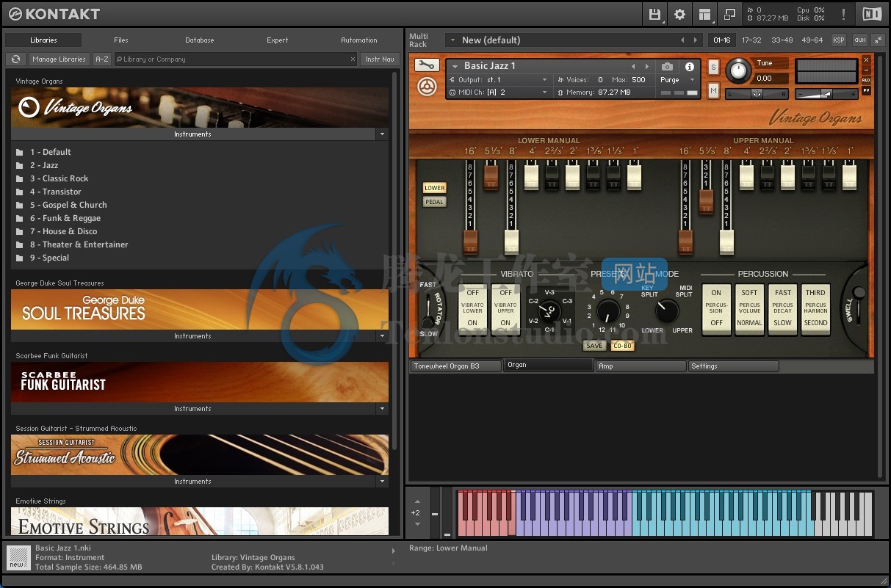Go to the next multi arrow
The height and width of the screenshot is (588, 891).
point(696,40)
